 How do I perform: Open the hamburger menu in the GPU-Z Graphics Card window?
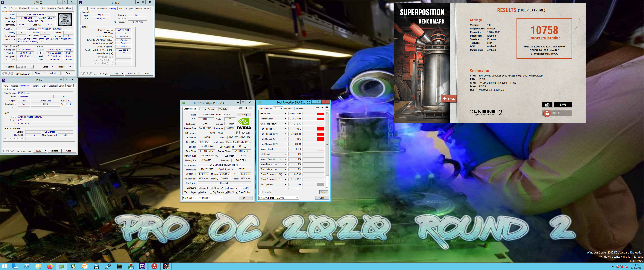[250, 108]
